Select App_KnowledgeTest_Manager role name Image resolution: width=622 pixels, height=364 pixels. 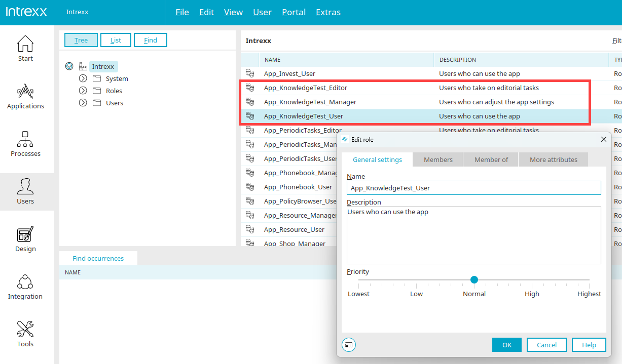[310, 102]
